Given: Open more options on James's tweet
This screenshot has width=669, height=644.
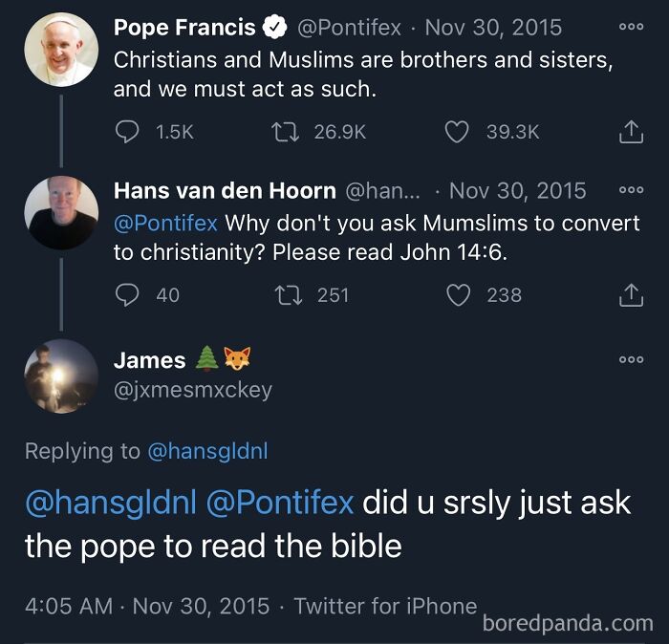Looking at the screenshot, I should click(631, 360).
